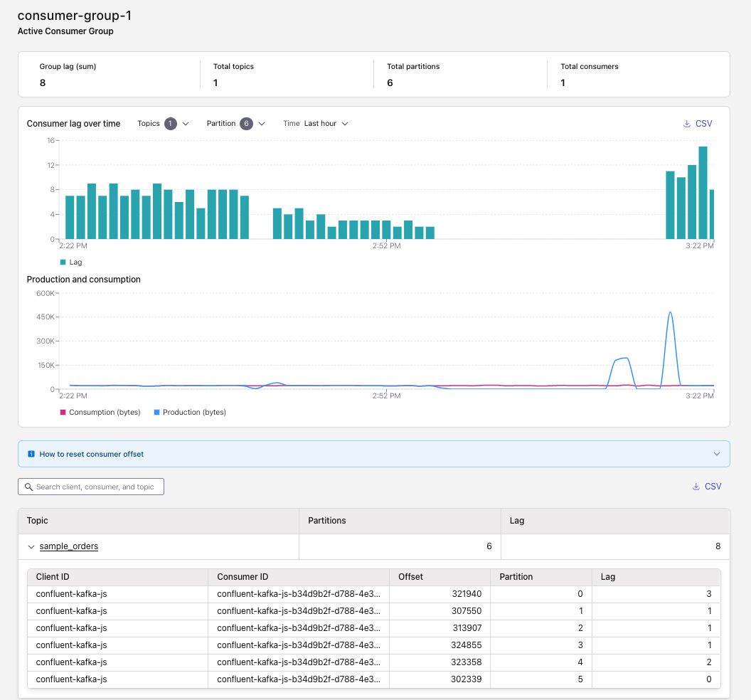Open the Topics filter dropdown
The image size is (751, 700).
click(164, 124)
